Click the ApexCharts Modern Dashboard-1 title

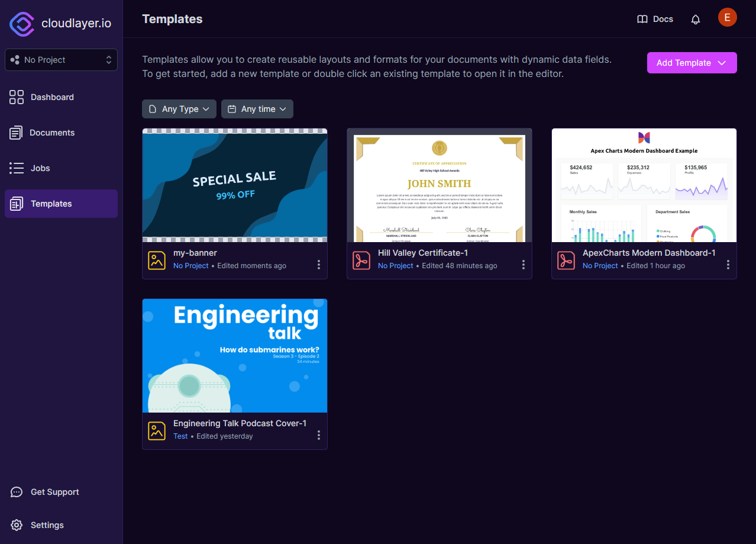click(649, 253)
